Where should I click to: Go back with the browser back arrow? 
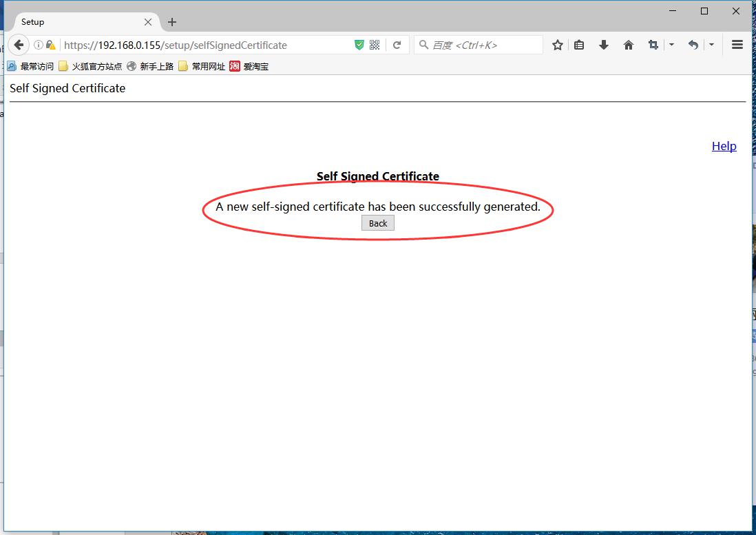[18, 45]
